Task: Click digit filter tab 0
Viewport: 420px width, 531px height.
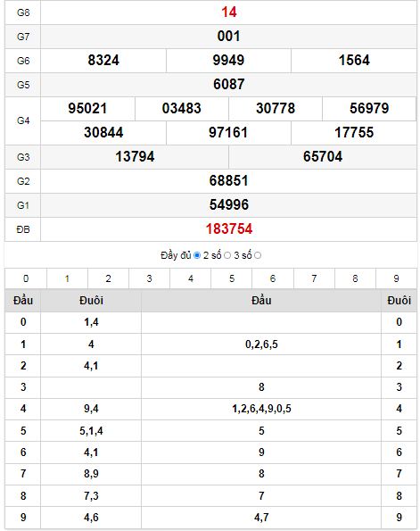Action: tap(26, 278)
